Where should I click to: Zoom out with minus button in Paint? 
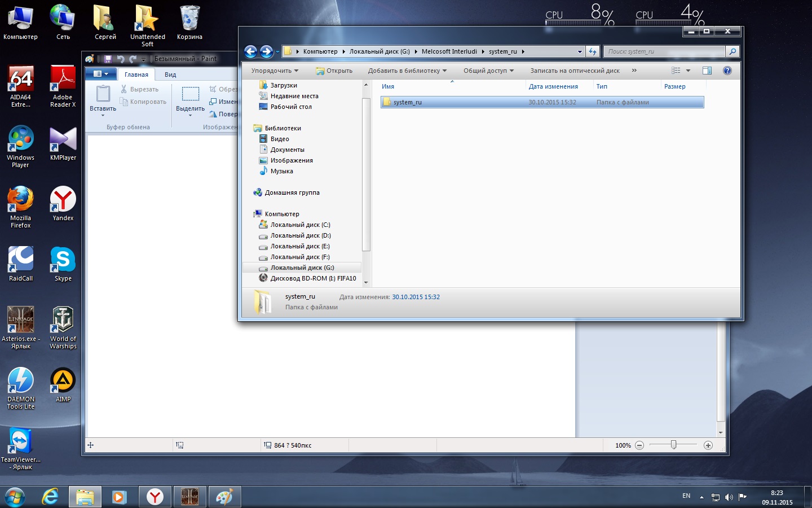pyautogui.click(x=639, y=445)
